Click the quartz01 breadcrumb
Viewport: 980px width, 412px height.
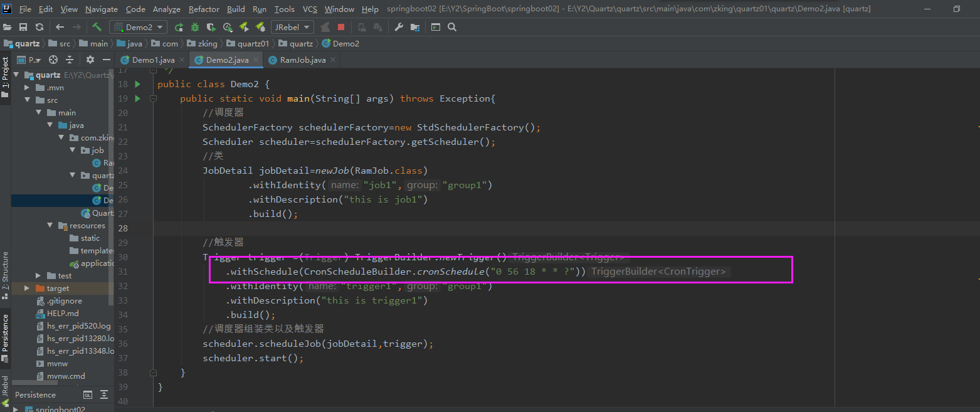(248, 44)
